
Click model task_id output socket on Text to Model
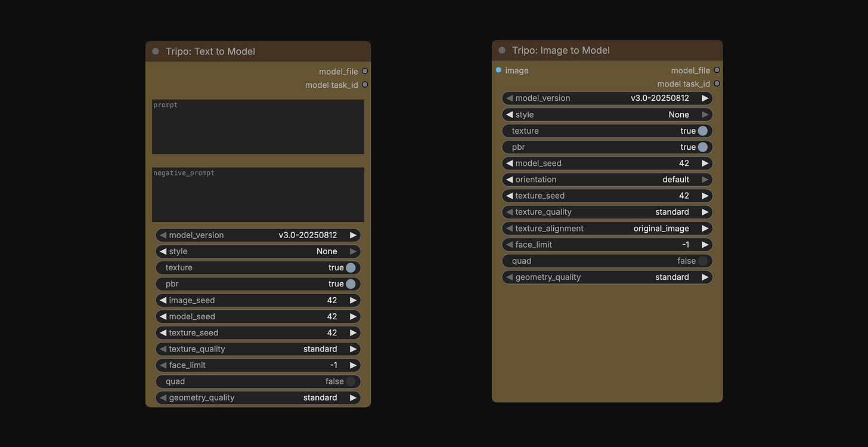[365, 85]
